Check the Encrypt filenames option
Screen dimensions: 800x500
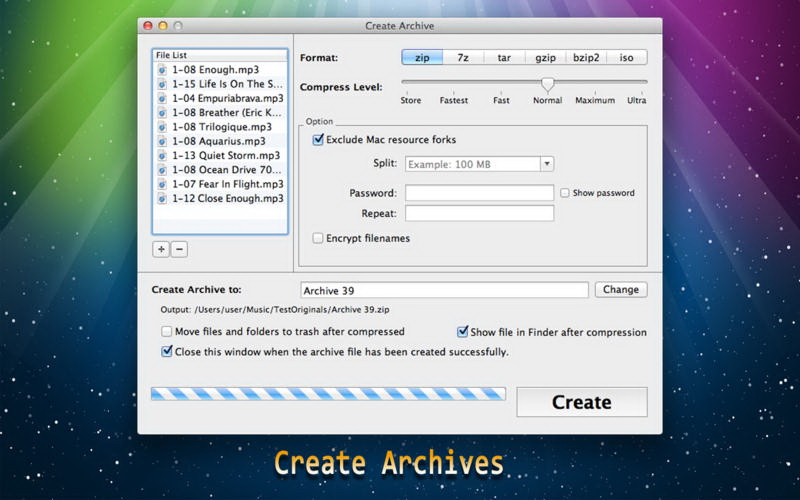coord(319,238)
